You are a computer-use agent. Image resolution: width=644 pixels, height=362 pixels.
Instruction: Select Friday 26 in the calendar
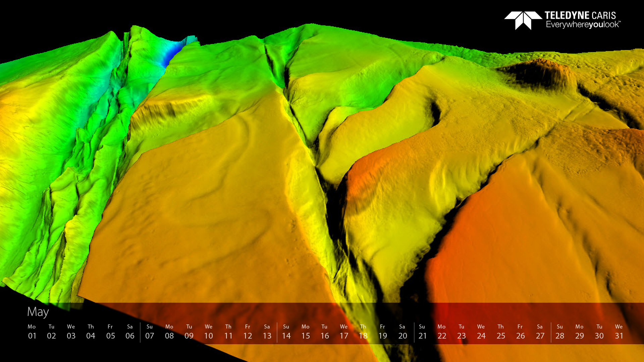click(x=520, y=331)
